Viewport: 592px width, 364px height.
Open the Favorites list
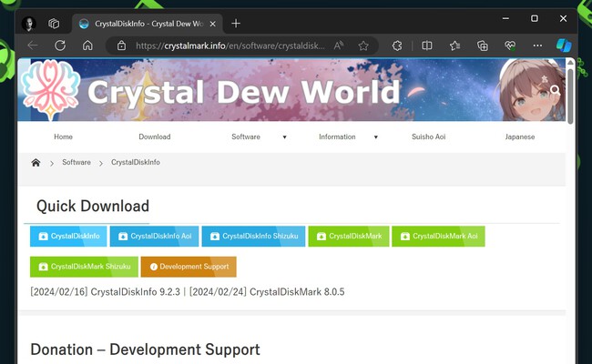pyautogui.click(x=454, y=45)
